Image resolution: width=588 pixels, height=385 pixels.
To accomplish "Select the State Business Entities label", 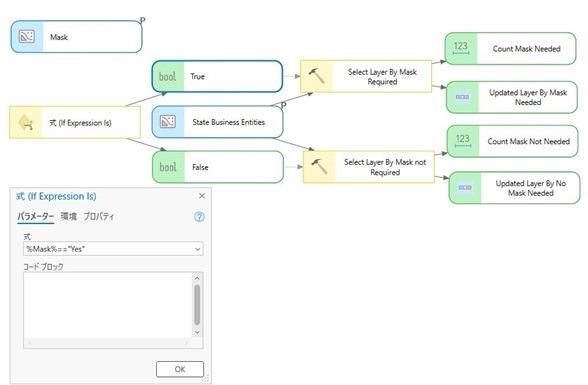I will pos(228,122).
